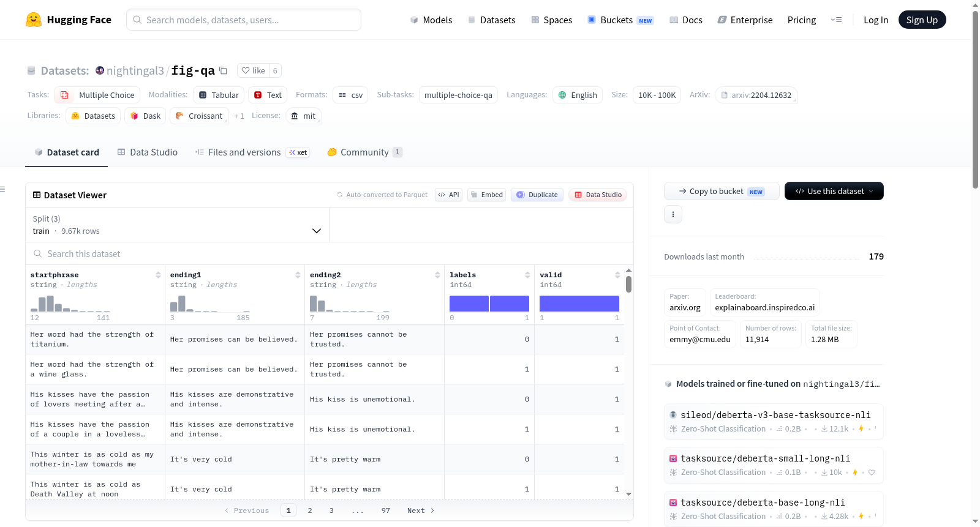Sort by the valid column arrows
Viewport: 980px width, 527px height.
point(617,275)
